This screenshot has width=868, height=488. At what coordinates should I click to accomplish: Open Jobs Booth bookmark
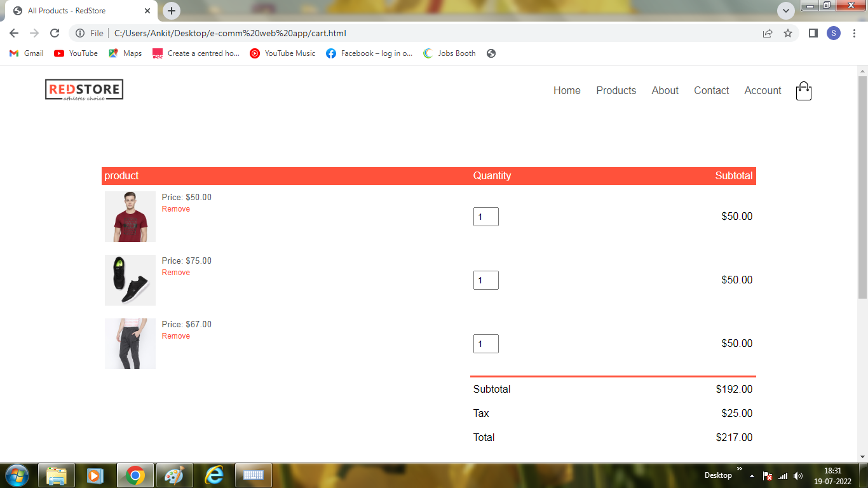(449, 53)
